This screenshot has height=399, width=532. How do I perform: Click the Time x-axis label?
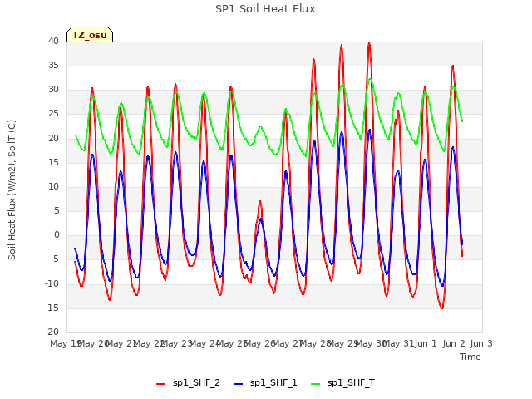tap(470, 357)
